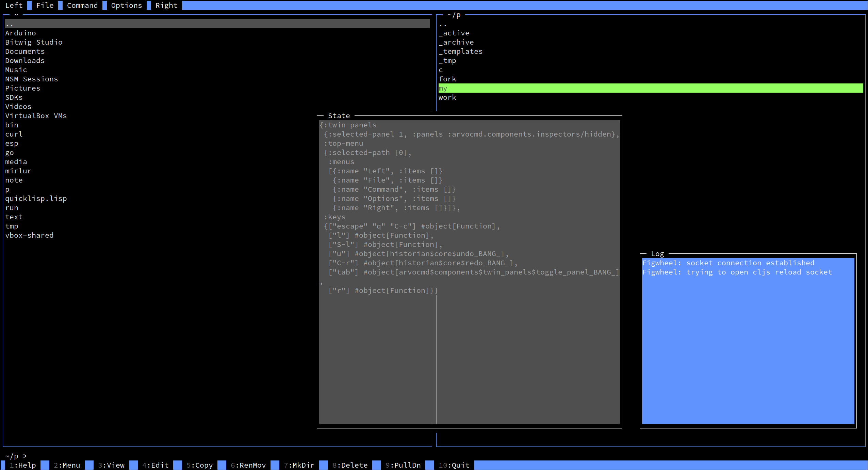Select the _tmp folder in right panel
The image size is (868, 470).
click(x=447, y=61)
